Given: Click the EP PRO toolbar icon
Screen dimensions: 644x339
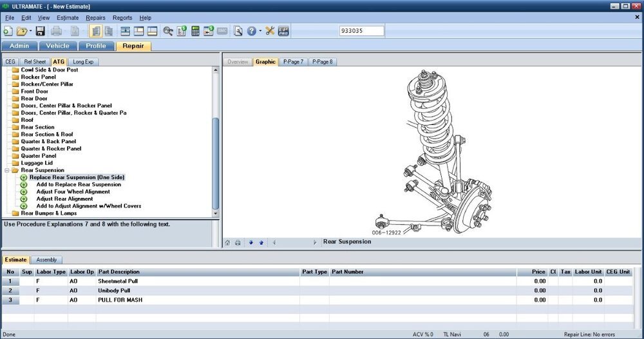Looking at the screenshot, I should (x=283, y=31).
